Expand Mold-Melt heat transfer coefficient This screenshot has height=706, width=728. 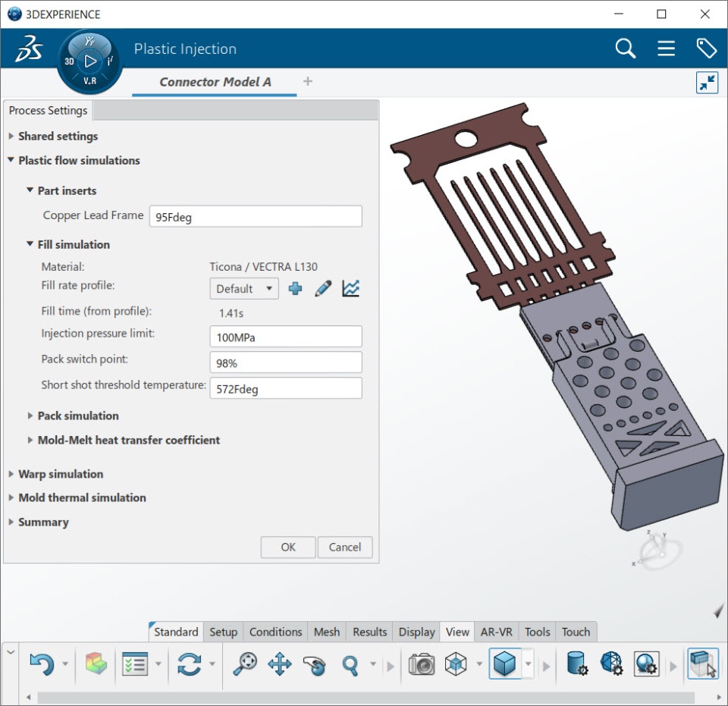pyautogui.click(x=30, y=440)
